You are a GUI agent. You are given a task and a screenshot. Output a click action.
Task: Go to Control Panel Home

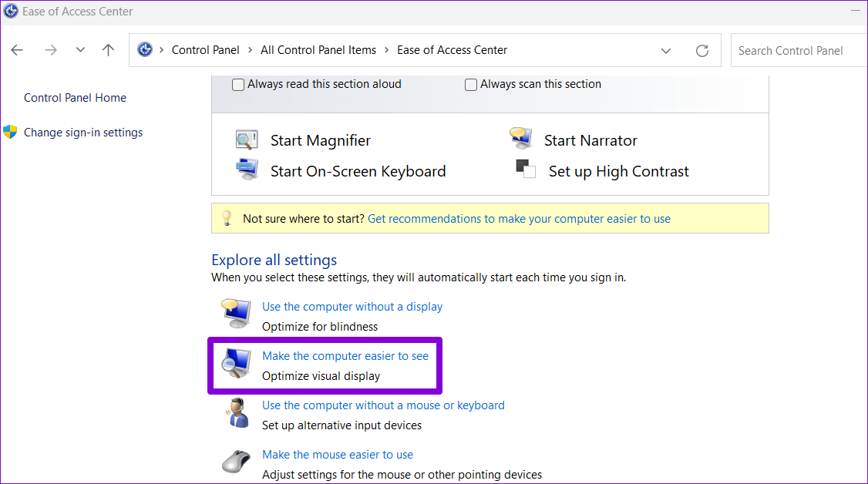(x=75, y=98)
